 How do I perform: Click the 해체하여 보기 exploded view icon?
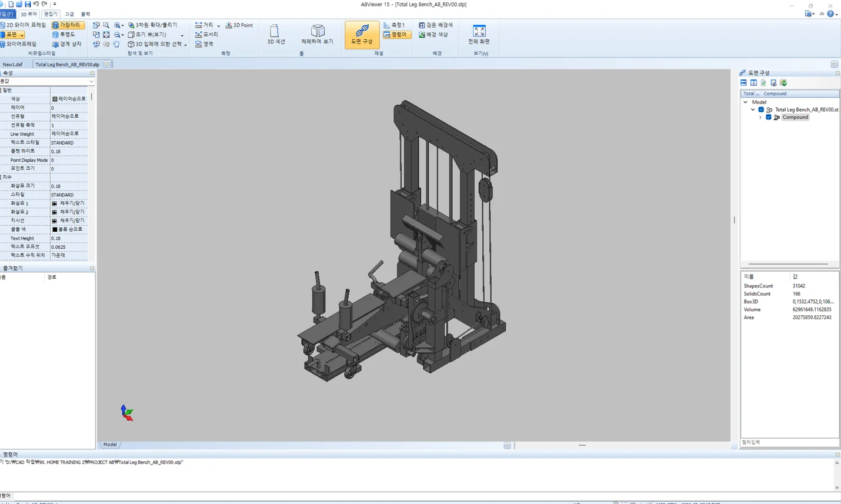[317, 34]
